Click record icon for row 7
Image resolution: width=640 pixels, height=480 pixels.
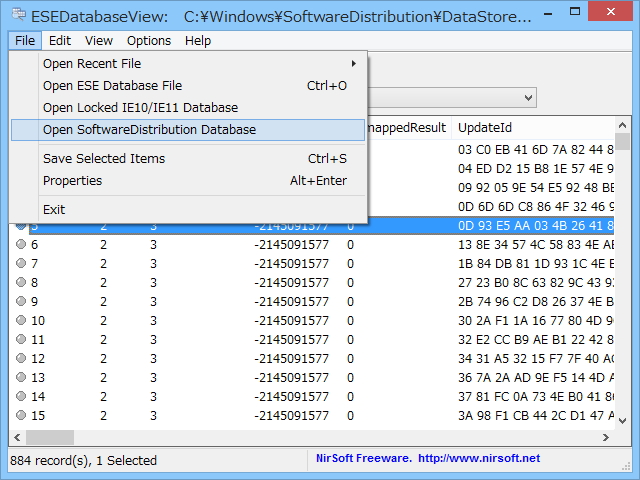(x=21, y=263)
